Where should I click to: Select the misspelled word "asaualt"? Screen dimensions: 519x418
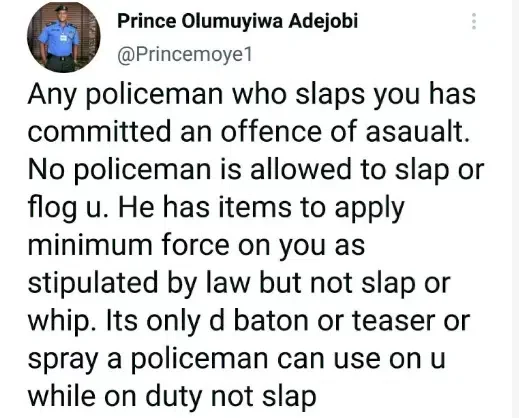pyautogui.click(x=418, y=132)
